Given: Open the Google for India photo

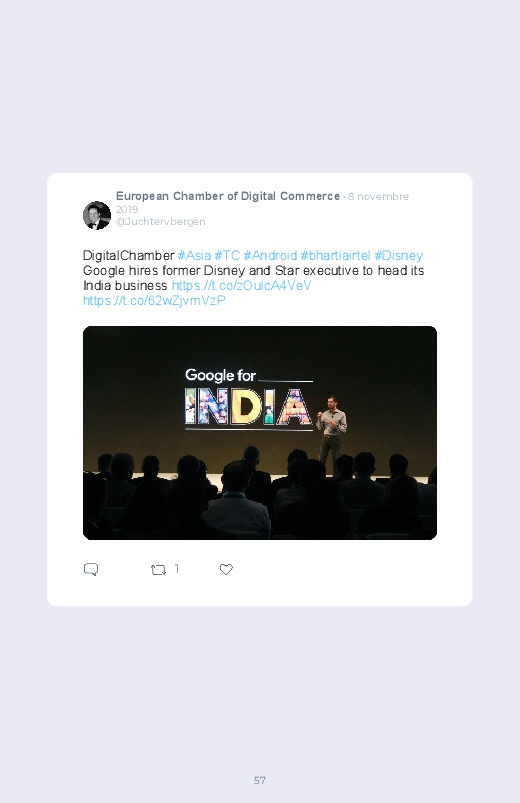Looking at the screenshot, I should pos(260,433).
